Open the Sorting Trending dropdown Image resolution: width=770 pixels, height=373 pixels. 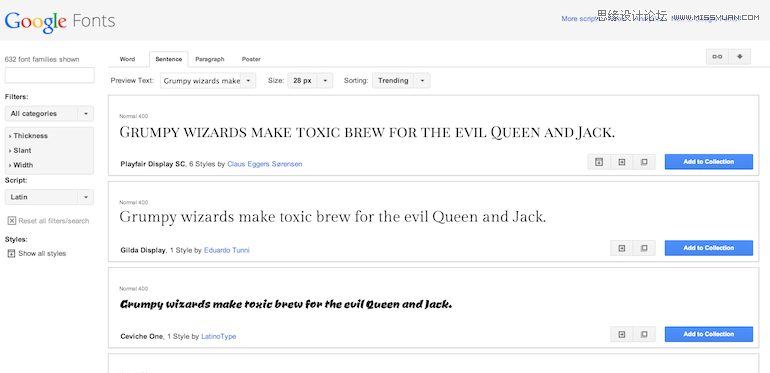(x=401, y=81)
